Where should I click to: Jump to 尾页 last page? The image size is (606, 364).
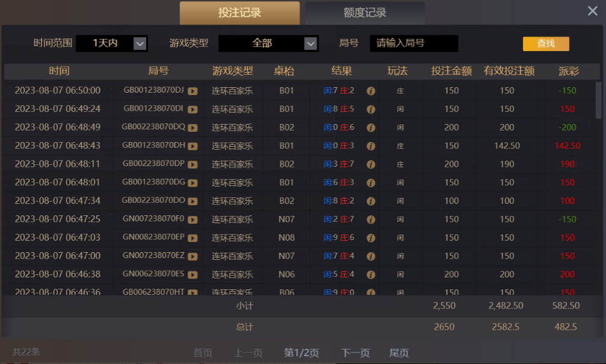coord(399,353)
